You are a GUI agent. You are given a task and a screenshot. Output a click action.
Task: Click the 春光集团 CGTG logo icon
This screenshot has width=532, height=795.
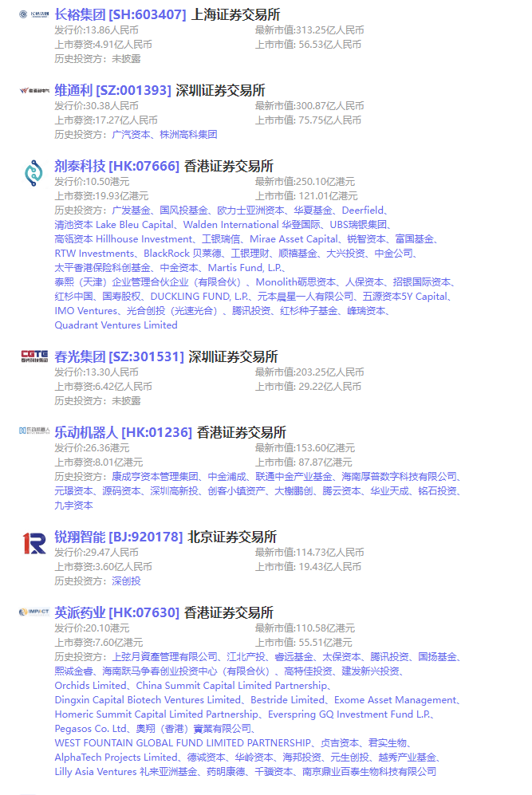click(x=34, y=356)
